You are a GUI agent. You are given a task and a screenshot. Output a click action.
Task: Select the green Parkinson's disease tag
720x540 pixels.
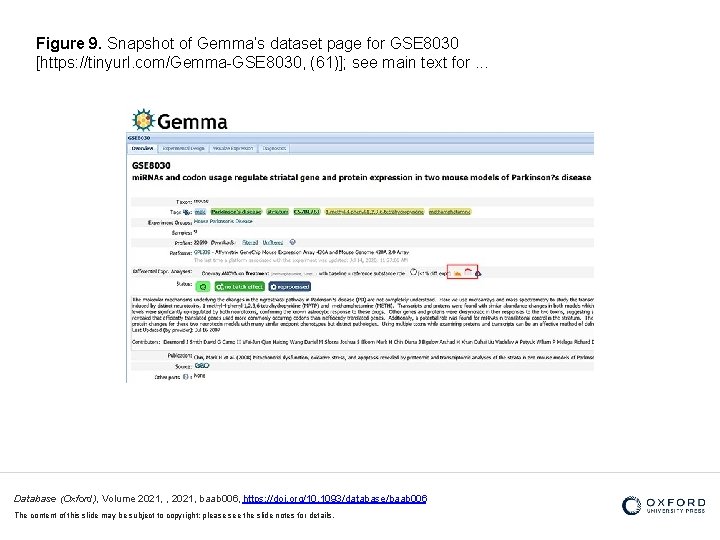coord(236,212)
